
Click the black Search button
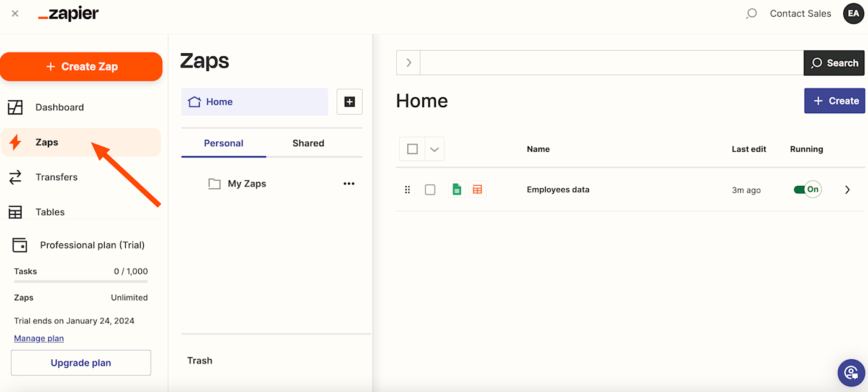pos(835,63)
